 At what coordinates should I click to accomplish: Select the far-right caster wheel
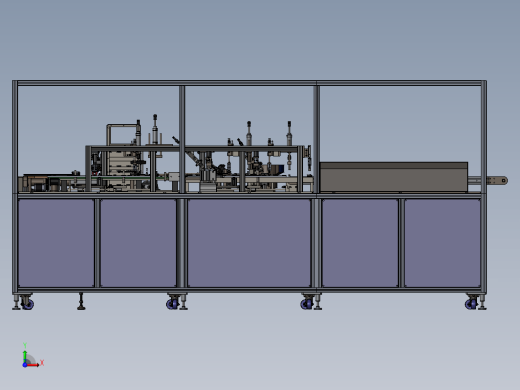coord(472,304)
